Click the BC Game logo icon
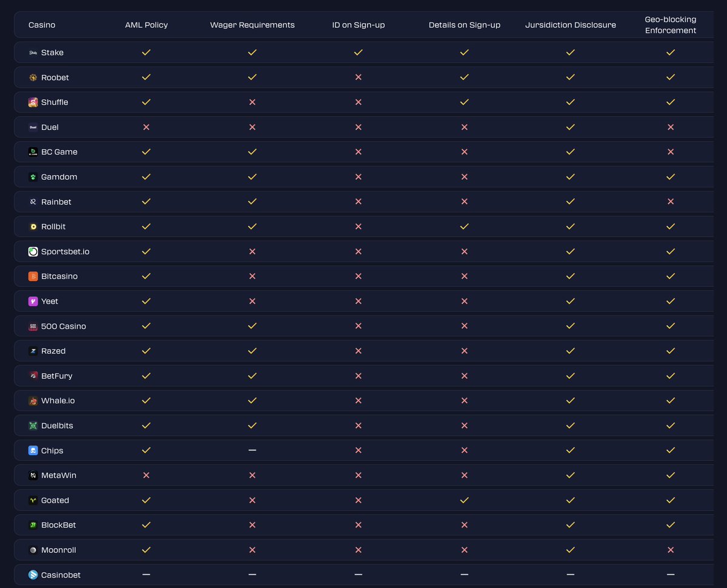The height and width of the screenshot is (588, 727). 33,152
